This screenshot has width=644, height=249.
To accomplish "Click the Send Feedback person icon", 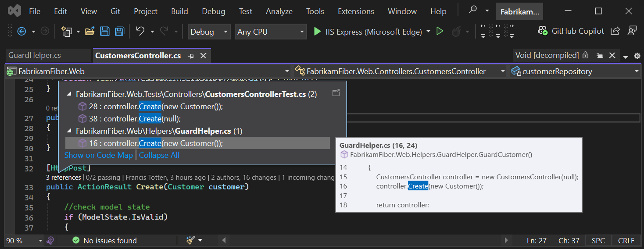I will (x=632, y=31).
